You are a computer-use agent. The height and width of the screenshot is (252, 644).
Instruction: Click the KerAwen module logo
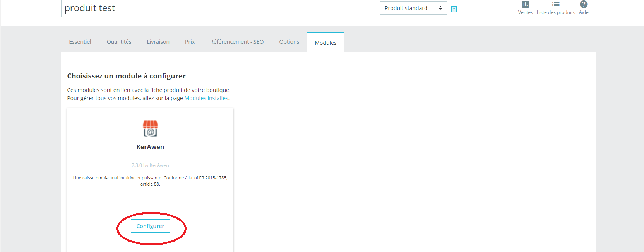tap(150, 128)
